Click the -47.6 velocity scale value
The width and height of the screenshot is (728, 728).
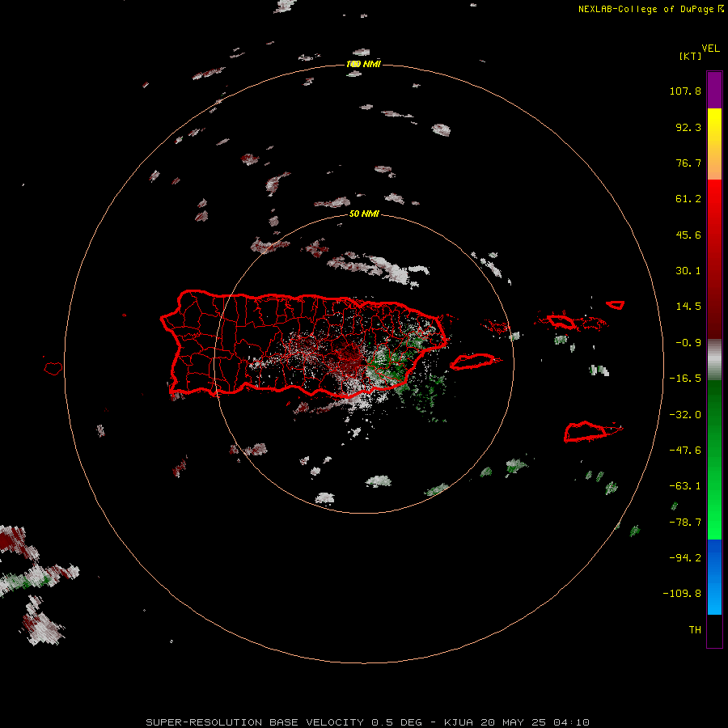pos(685,451)
